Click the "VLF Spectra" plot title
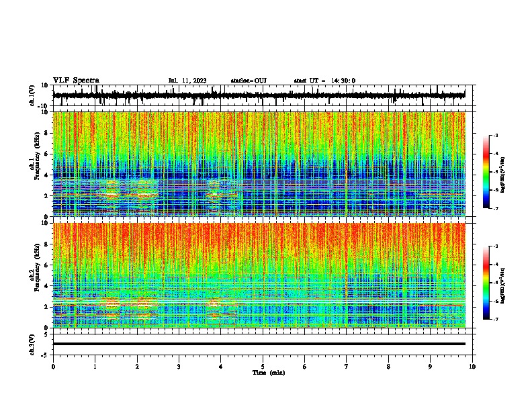This screenshot has width=532, height=411. [76, 81]
